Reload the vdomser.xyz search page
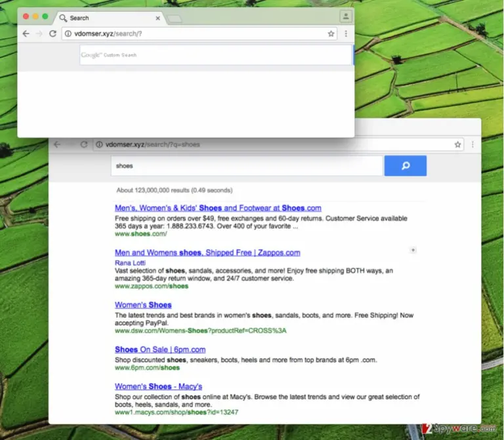 52,33
